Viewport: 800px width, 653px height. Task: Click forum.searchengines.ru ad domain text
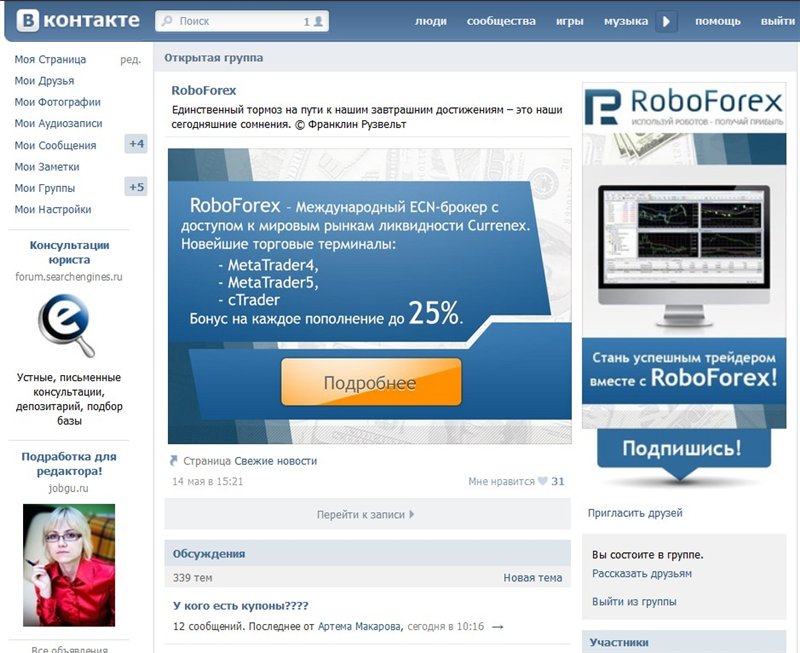pyautogui.click(x=69, y=277)
